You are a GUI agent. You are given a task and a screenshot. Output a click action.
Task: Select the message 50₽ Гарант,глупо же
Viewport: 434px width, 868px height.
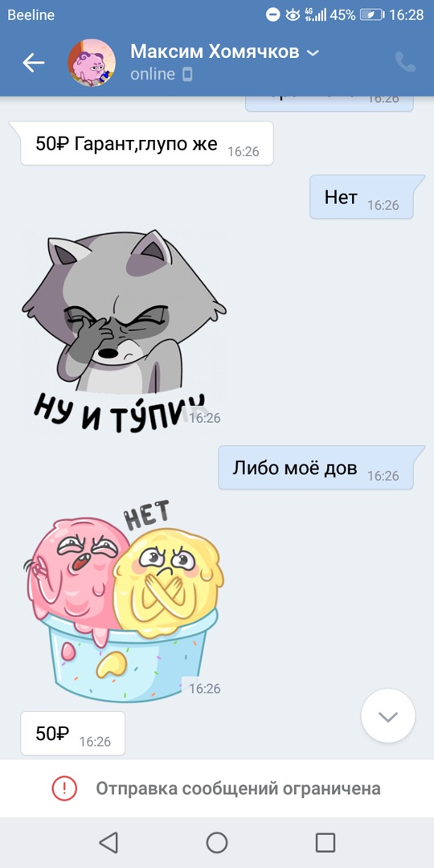pyautogui.click(x=147, y=144)
